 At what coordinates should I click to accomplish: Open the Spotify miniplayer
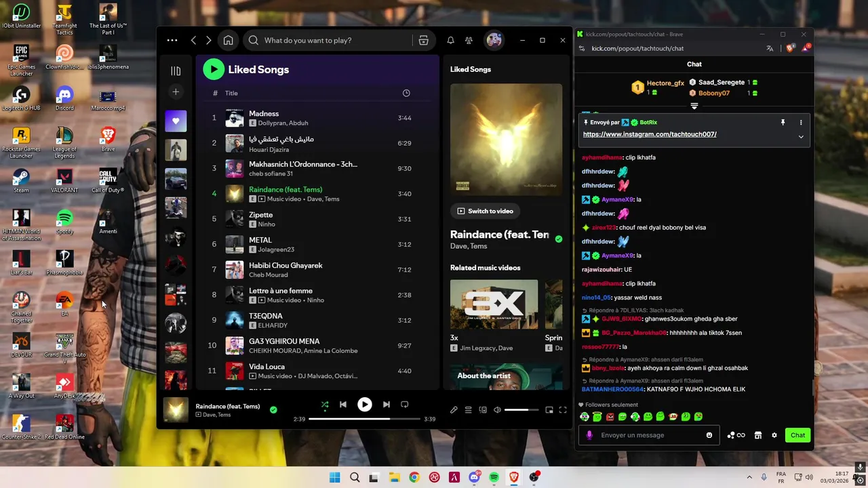point(549,410)
